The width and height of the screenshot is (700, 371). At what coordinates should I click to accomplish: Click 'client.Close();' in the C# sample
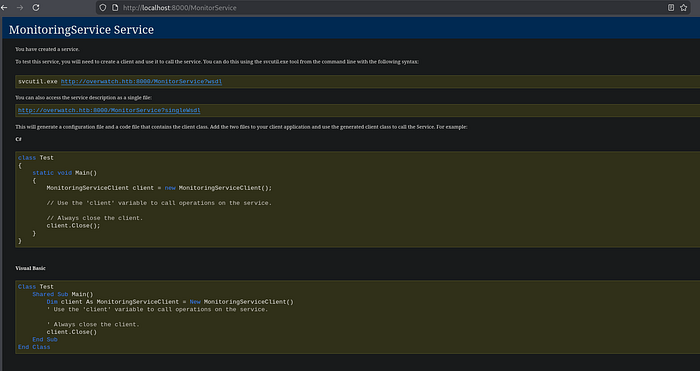pos(73,225)
